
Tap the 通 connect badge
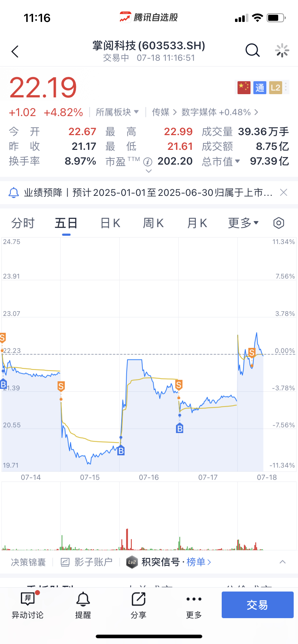click(x=260, y=88)
